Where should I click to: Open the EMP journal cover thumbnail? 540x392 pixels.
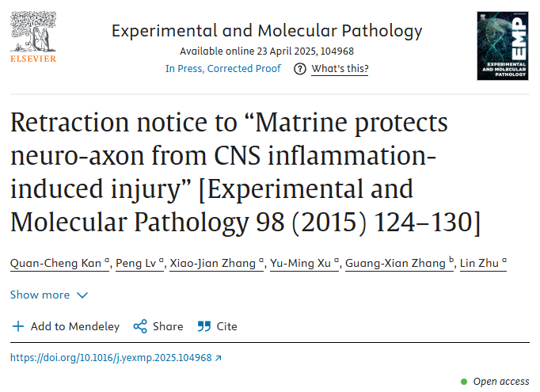pos(503,46)
